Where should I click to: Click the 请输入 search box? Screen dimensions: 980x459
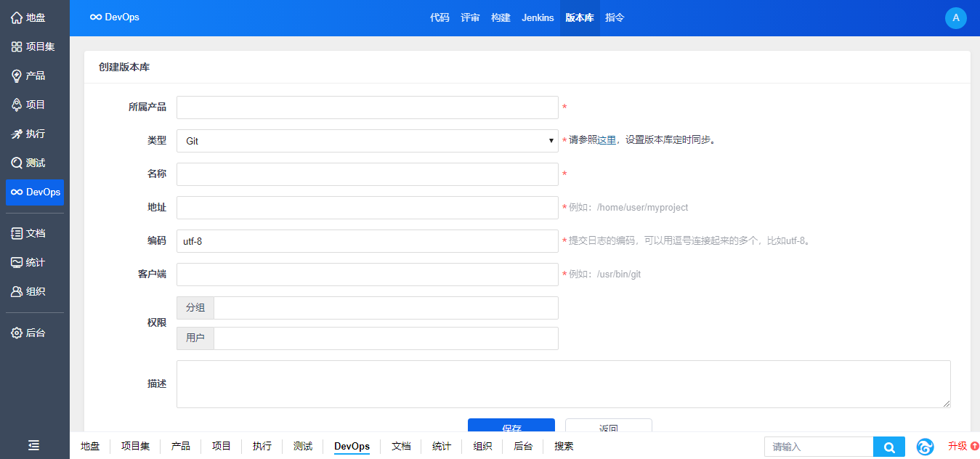[819, 447]
